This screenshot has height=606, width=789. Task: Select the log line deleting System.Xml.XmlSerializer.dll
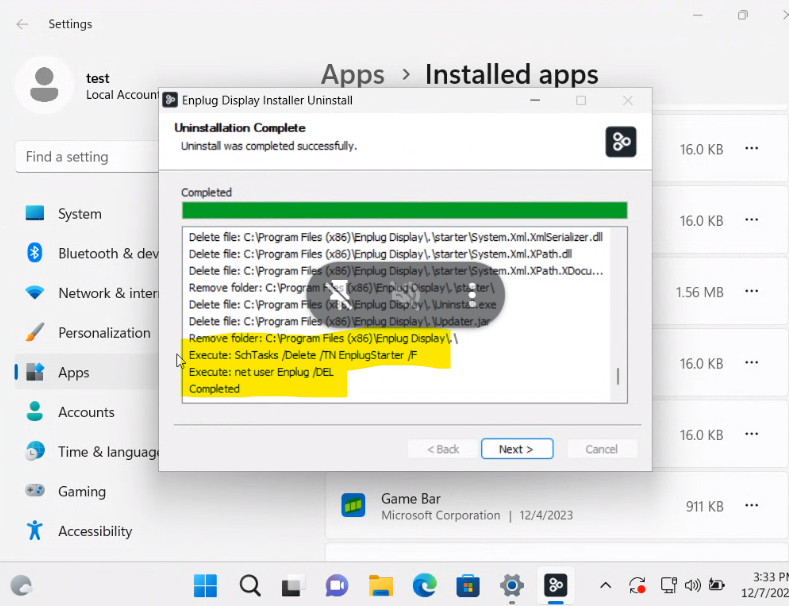click(396, 237)
